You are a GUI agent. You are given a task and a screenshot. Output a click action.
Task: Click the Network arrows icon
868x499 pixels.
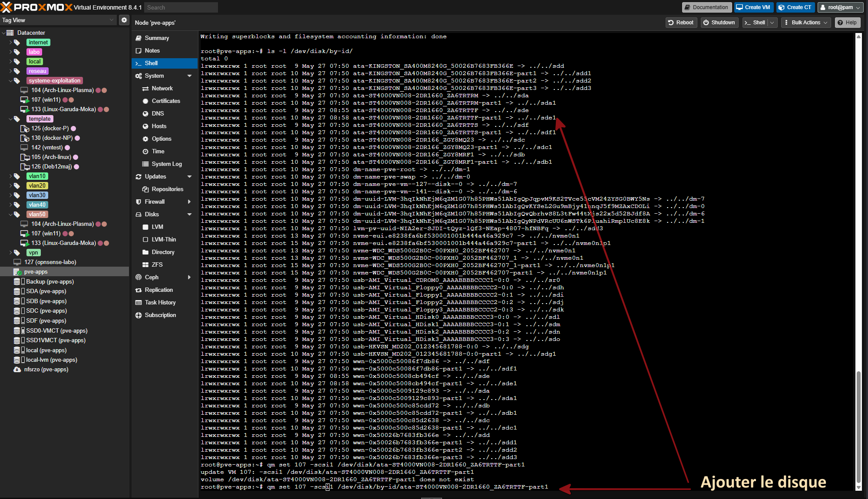(x=145, y=89)
